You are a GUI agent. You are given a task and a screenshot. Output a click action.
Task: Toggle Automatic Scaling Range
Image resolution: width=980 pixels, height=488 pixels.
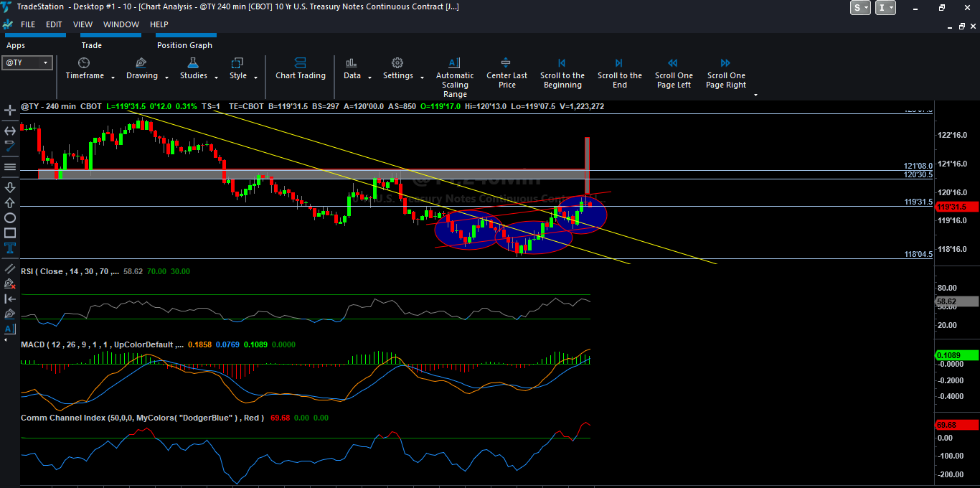tap(454, 63)
